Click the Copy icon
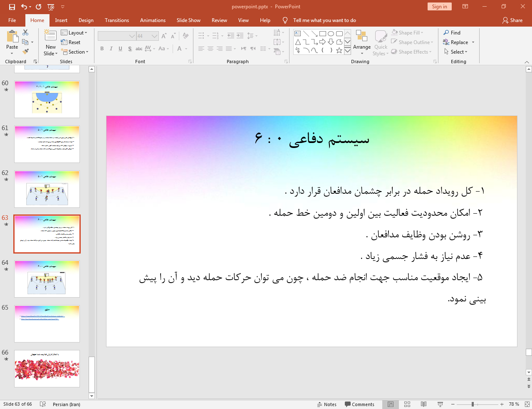Viewport: 532px width, 409px height. pos(25,42)
